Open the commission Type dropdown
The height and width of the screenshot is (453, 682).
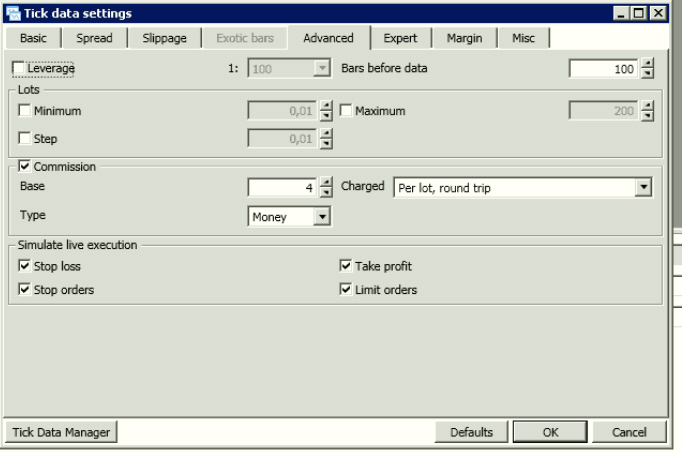(x=322, y=217)
